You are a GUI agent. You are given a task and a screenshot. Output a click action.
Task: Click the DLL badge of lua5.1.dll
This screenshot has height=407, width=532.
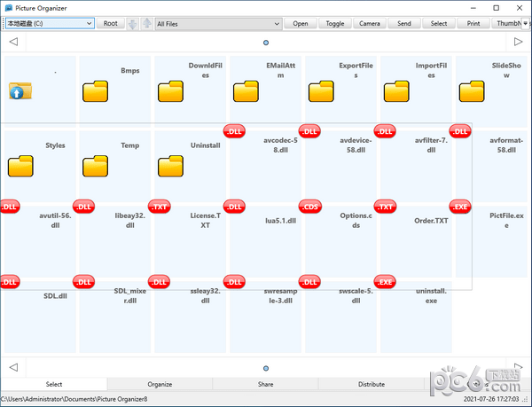[x=234, y=207]
